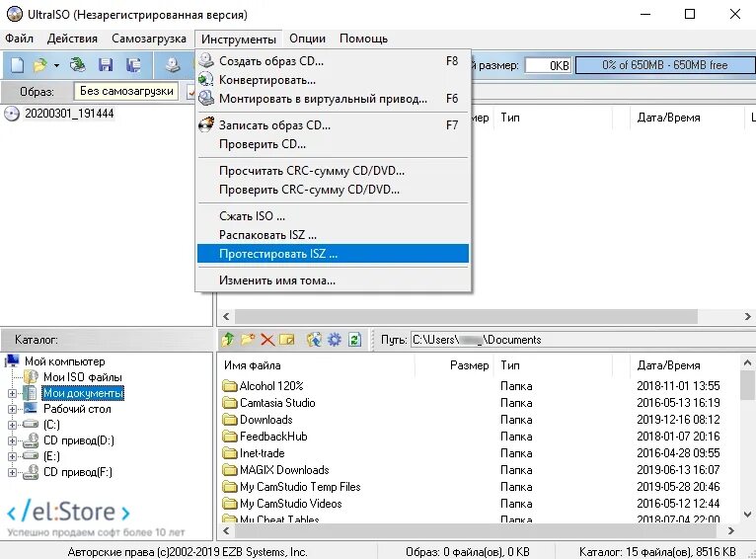Choose Записать образ CD... entry
The width and height of the screenshot is (756, 559).
point(333,125)
